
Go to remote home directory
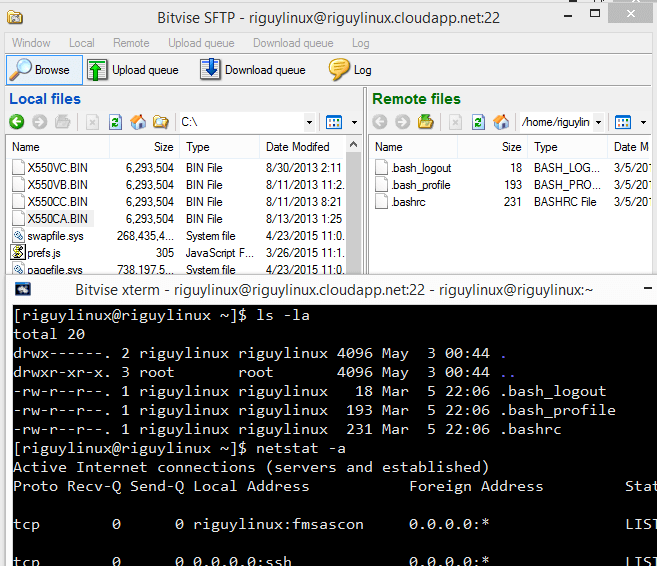502,122
